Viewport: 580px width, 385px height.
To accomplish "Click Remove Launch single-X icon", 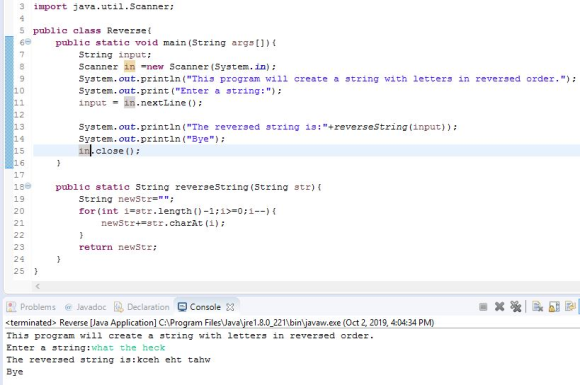I will coord(499,307).
